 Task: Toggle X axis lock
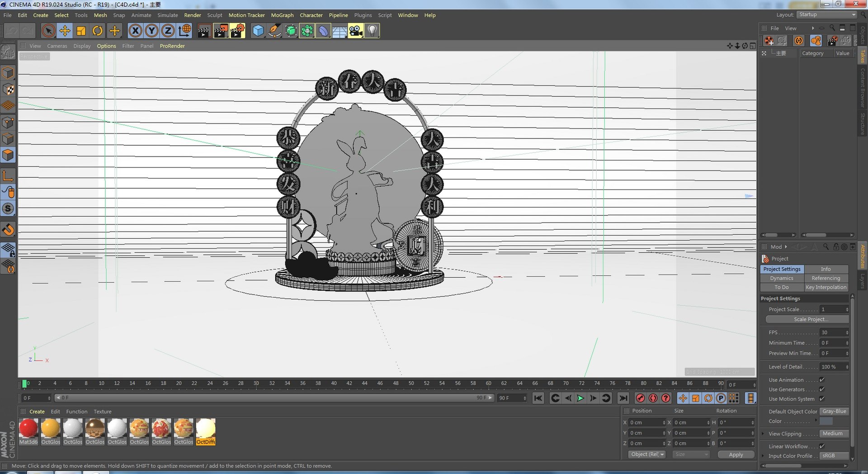tap(135, 31)
